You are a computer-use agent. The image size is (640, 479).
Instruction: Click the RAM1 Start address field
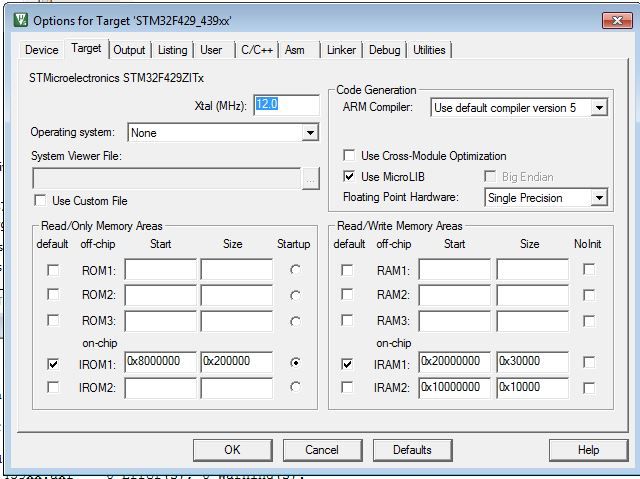tap(455, 269)
